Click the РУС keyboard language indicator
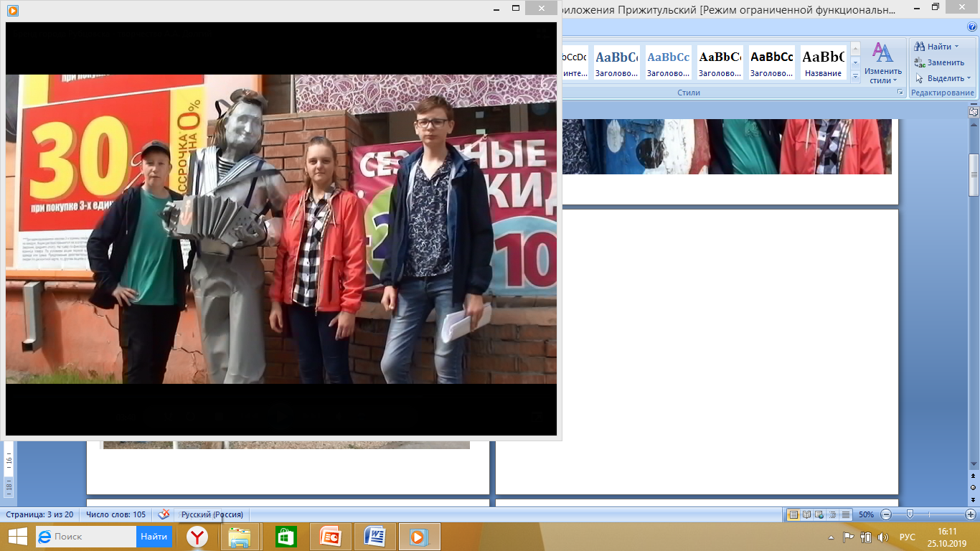This screenshot has width=980, height=551. 908,537
